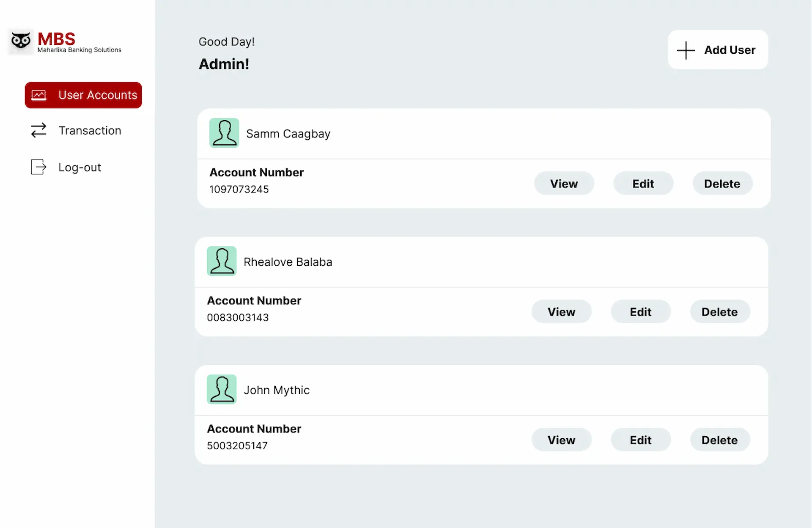View Samm Caagbay's account
The height and width of the screenshot is (528, 812).
(564, 183)
